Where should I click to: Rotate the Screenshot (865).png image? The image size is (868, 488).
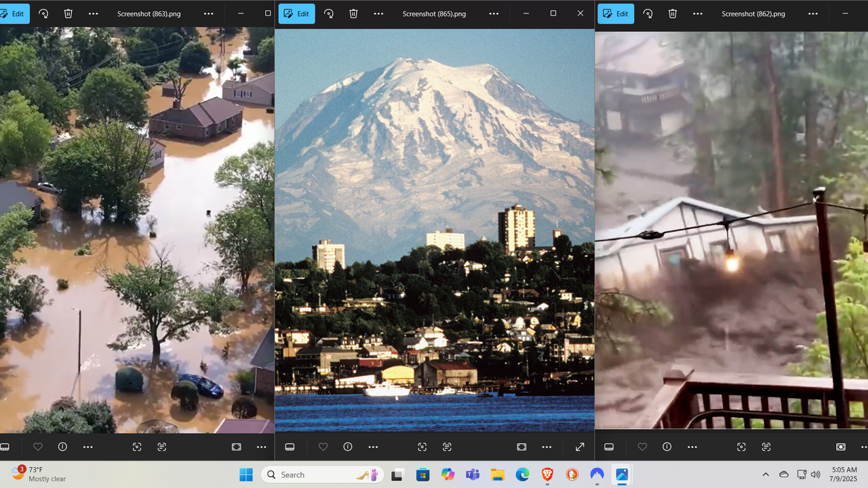[x=329, y=14]
